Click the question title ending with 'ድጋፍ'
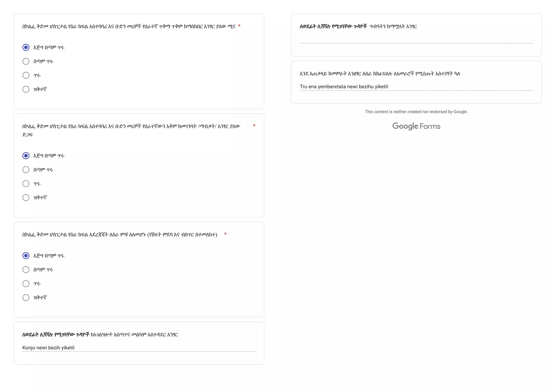The width and height of the screenshot is (555, 392). click(x=131, y=127)
